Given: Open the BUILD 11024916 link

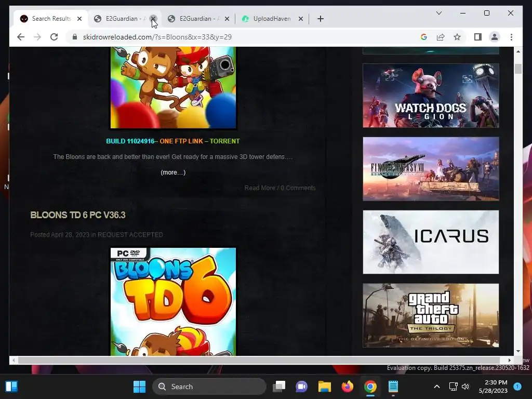Looking at the screenshot, I should pyautogui.click(x=130, y=141).
